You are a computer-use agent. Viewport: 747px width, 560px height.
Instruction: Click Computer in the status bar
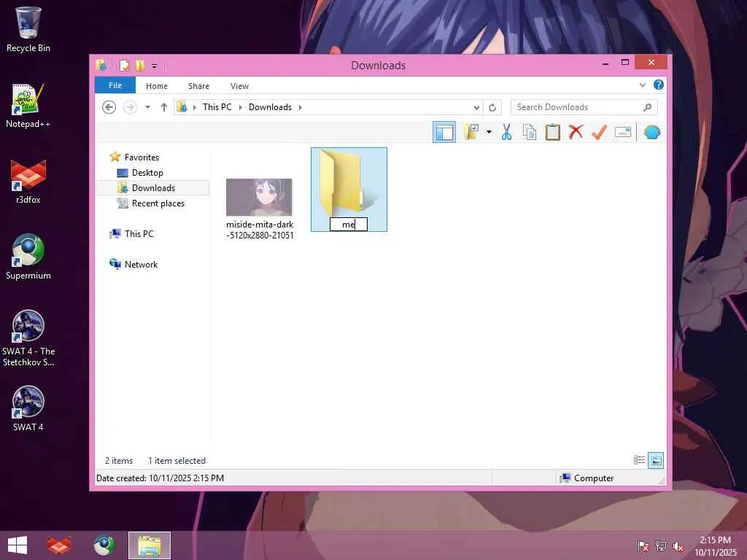pos(594,478)
